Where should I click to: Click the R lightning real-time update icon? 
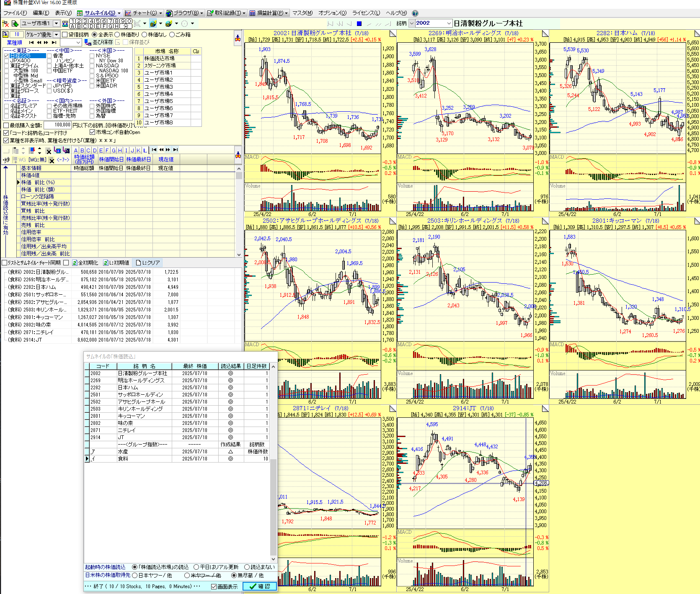tap(153, 23)
